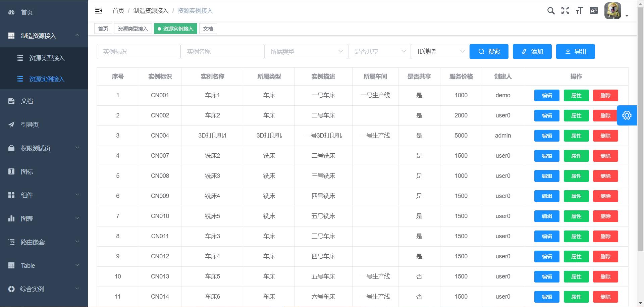
Task: Collapse the sidebar with the hamburger icon
Action: [98, 11]
